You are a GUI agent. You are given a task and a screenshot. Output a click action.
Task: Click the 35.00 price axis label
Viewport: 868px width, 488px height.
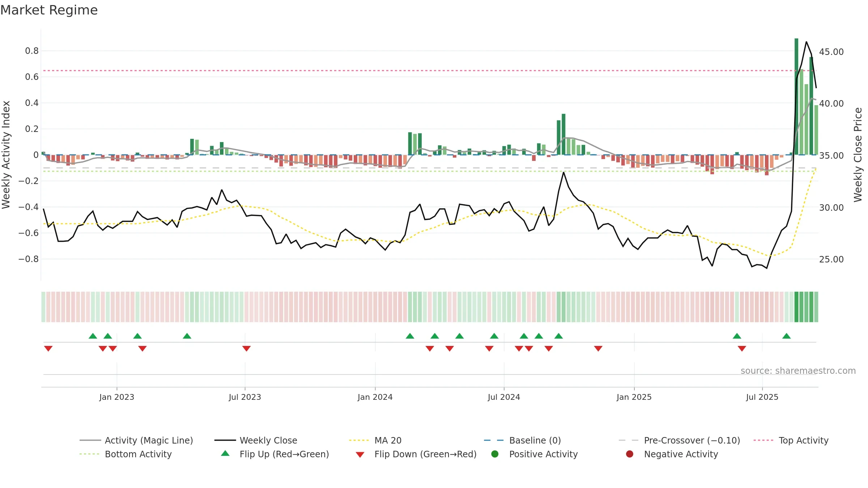click(x=831, y=155)
